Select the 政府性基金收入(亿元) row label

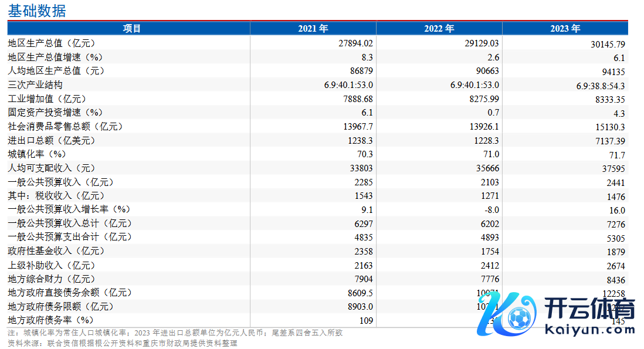pyautogui.click(x=56, y=251)
